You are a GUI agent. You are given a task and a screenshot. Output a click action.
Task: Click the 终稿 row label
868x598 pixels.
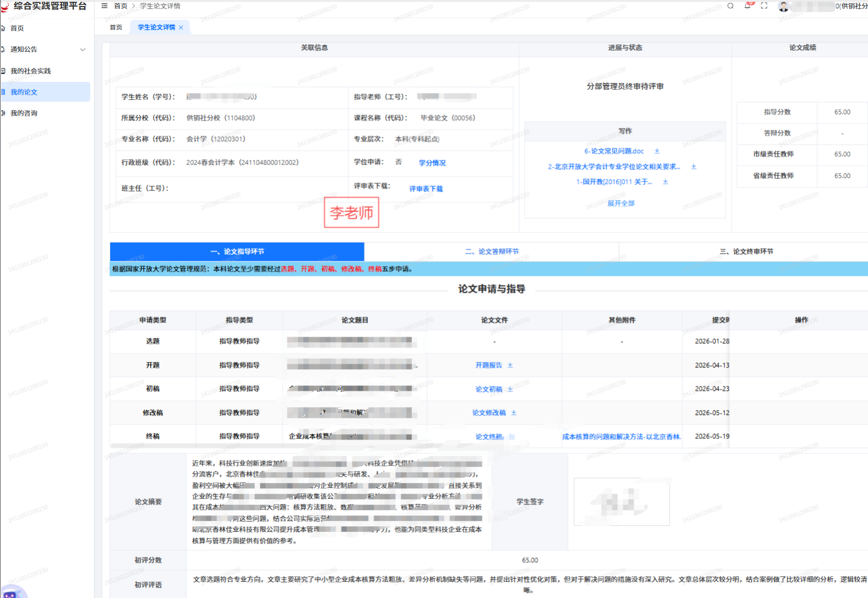pyautogui.click(x=153, y=437)
